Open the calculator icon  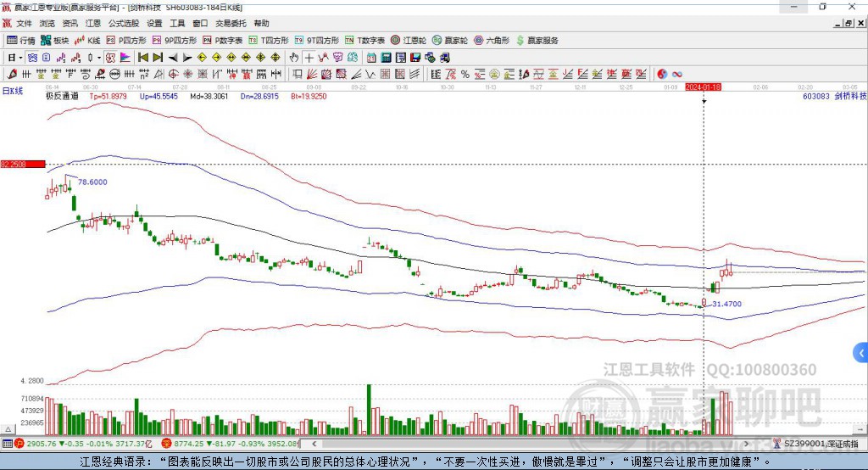386,58
